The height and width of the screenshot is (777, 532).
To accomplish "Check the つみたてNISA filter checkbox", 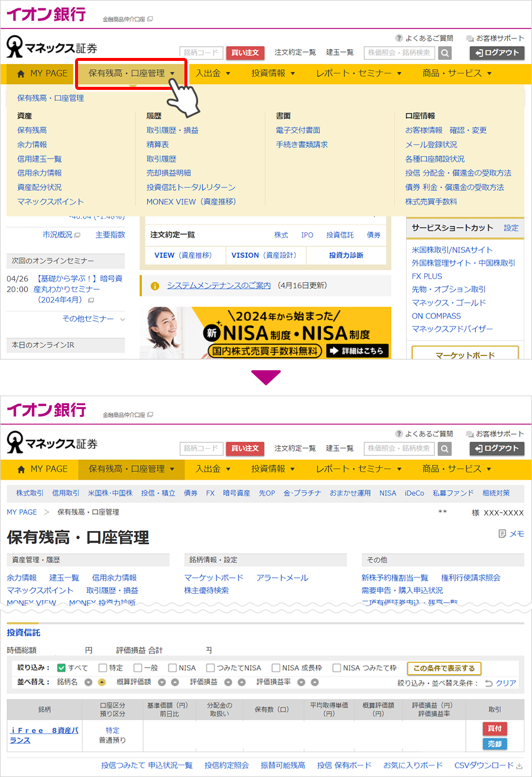I will (x=210, y=668).
